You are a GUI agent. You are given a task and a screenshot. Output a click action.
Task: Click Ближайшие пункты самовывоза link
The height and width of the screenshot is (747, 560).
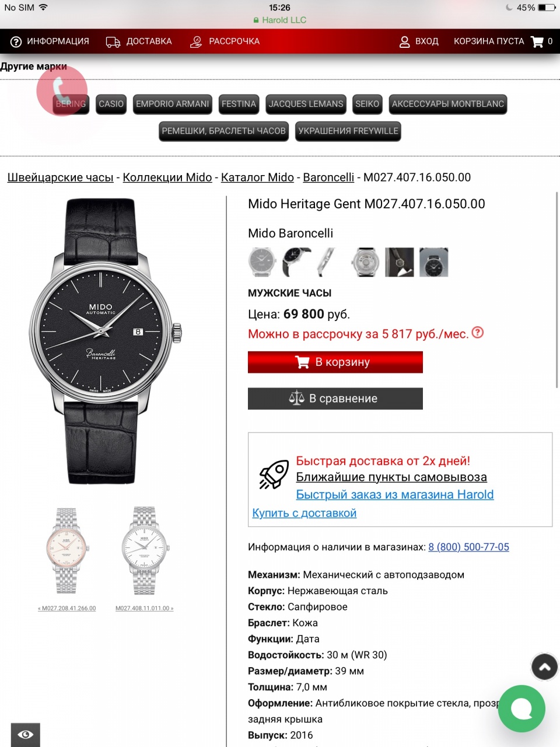click(x=391, y=477)
